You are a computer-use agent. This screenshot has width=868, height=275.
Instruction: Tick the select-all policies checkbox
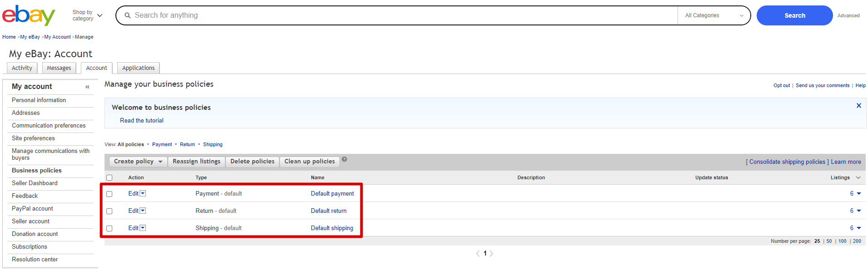click(109, 177)
